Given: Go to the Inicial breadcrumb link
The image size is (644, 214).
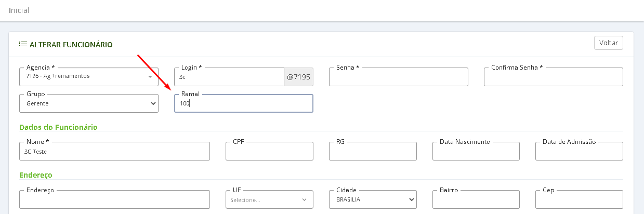Looking at the screenshot, I should tap(19, 10).
